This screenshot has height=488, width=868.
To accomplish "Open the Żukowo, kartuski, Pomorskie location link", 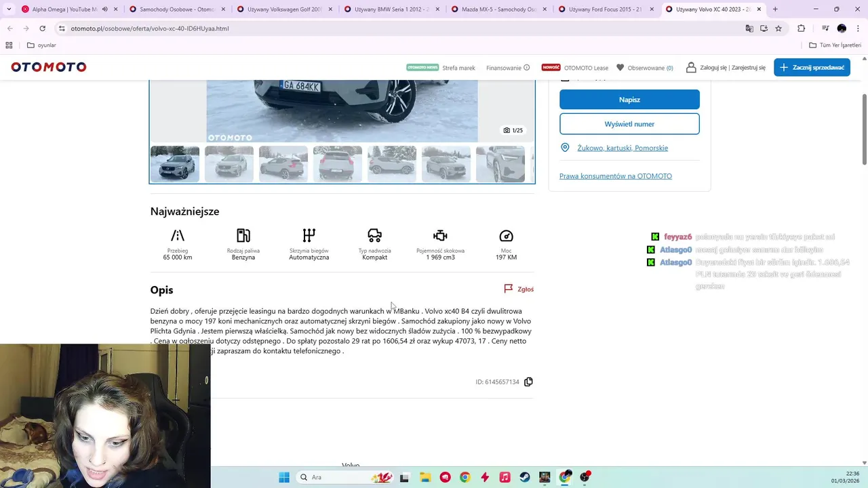I will pos(623,148).
